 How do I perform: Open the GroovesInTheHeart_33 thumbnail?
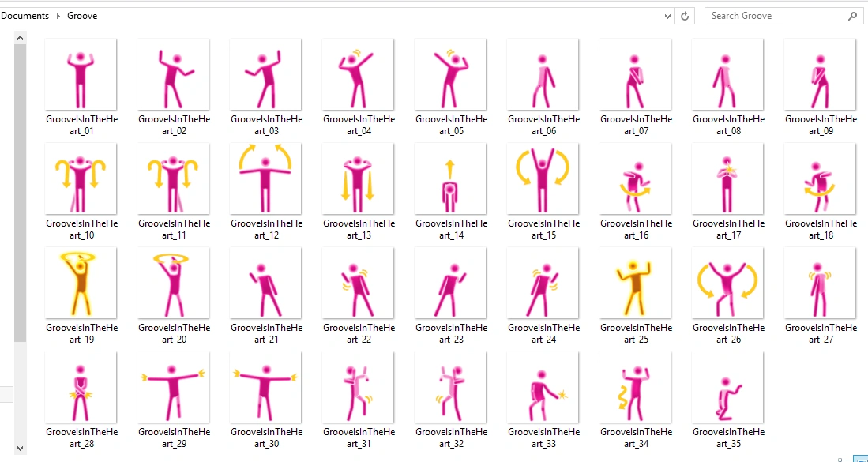(543, 387)
